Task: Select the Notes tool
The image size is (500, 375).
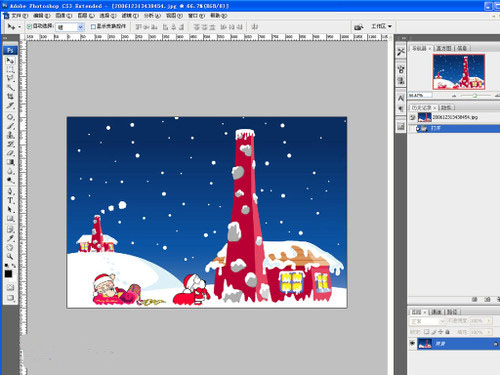Action: coord(10,229)
